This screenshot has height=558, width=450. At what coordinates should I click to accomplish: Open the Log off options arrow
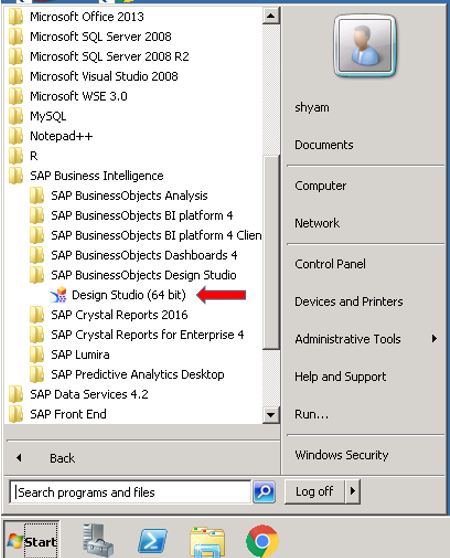pos(353,491)
